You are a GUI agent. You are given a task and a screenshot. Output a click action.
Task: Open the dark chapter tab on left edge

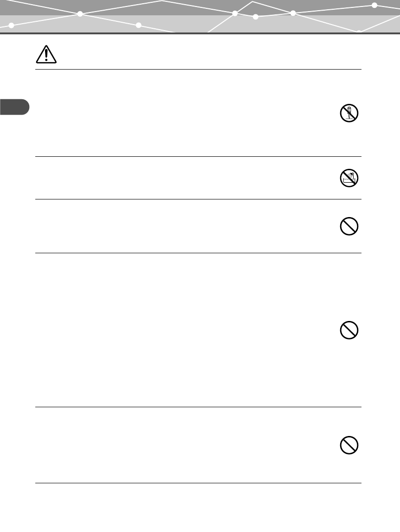pos(14,107)
